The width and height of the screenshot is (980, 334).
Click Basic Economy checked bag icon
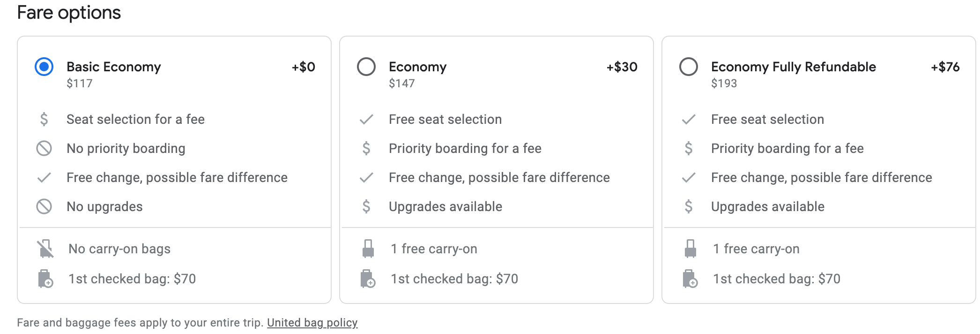[x=45, y=279]
